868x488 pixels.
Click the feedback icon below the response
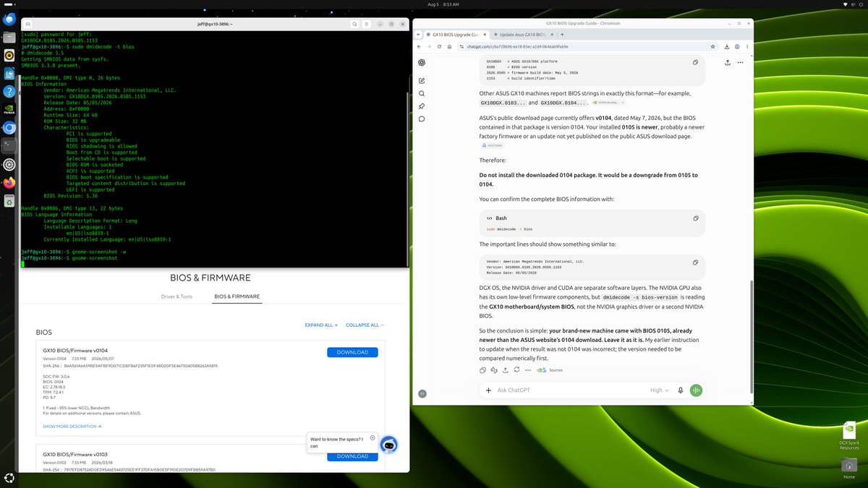(495, 370)
